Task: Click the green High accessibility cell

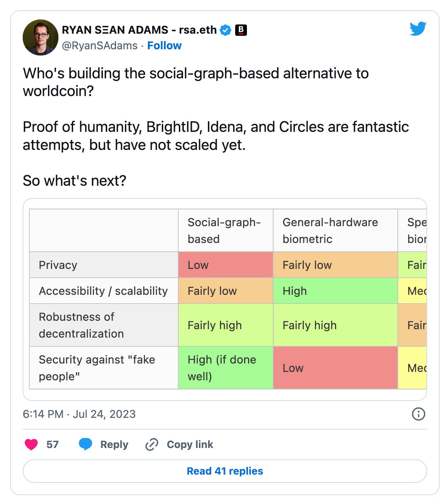Action: point(335,291)
